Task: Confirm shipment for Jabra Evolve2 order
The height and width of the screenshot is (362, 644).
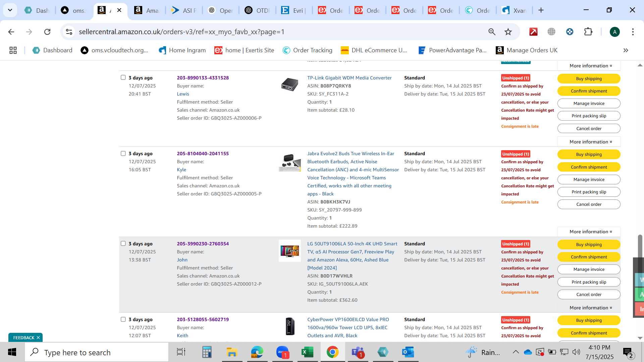Action: 589,167
